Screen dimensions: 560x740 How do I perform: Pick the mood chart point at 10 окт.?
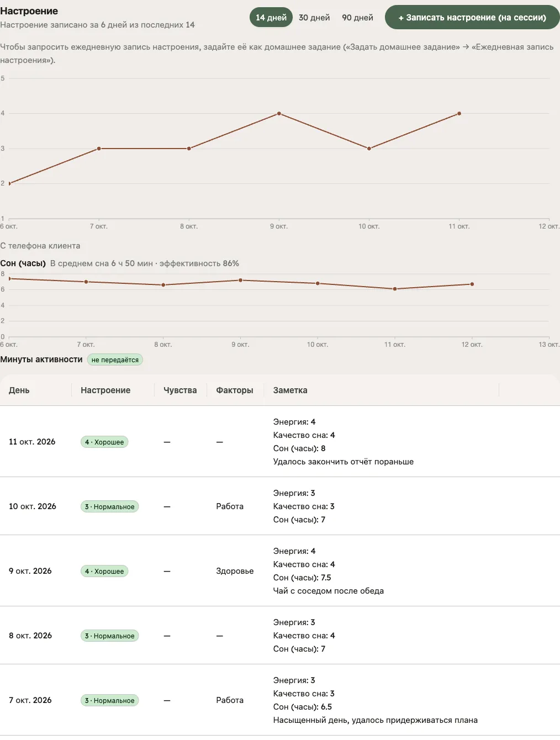pyautogui.click(x=369, y=149)
